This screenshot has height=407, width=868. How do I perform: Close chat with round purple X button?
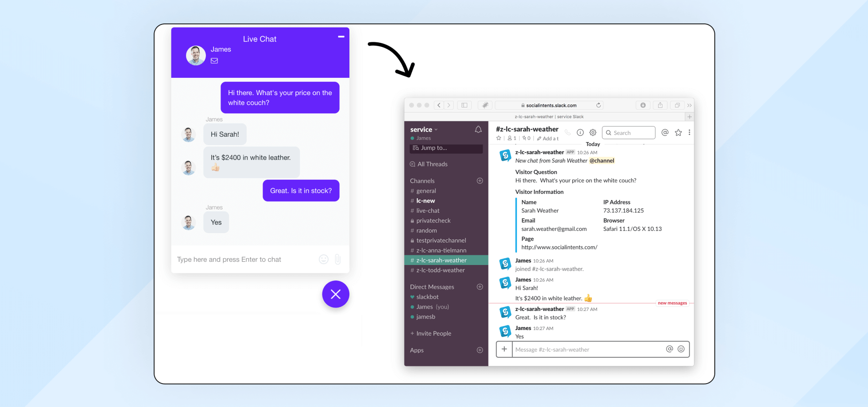(x=336, y=294)
